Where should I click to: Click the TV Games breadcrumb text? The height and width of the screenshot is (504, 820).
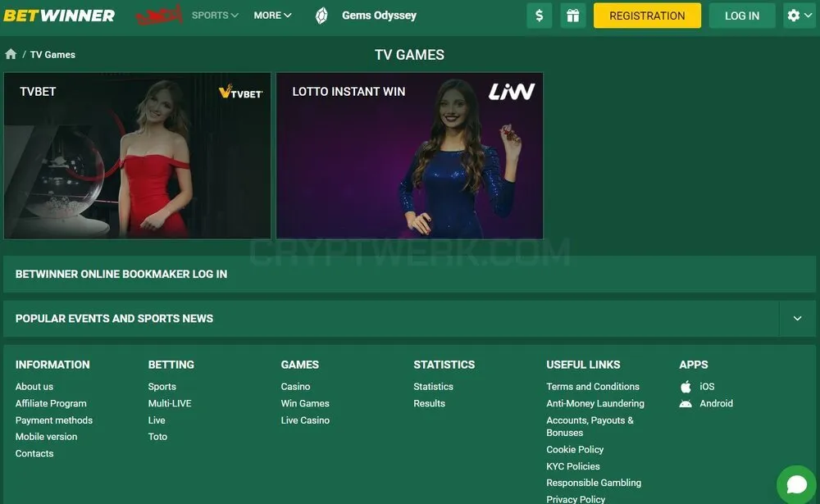click(52, 54)
